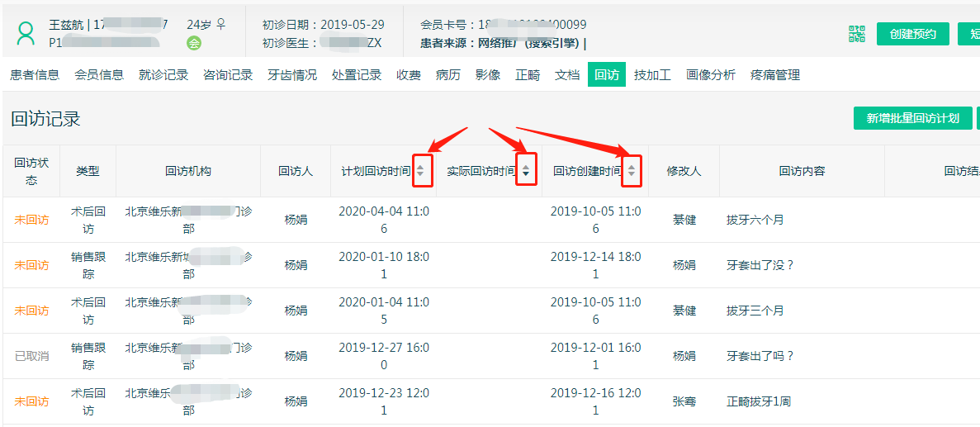980x427 pixels.
Task: Click the 创建预约 button
Action: click(x=912, y=34)
